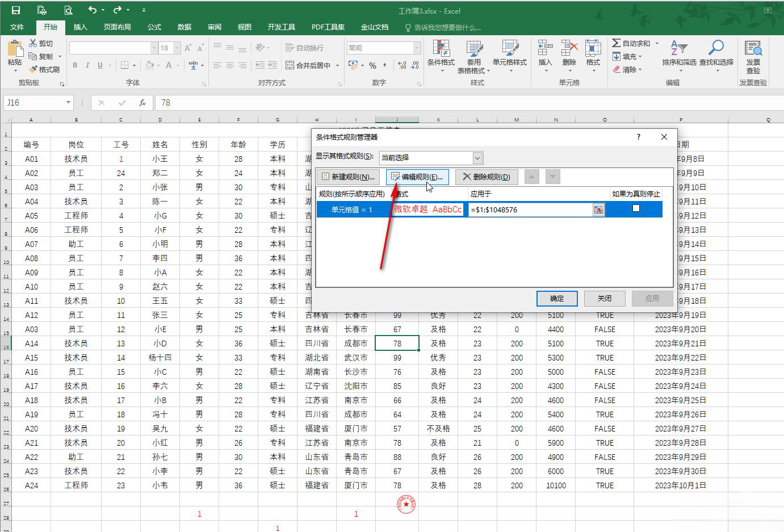Switch to the Insert (插入) tab
This screenshot has height=532, width=784.
point(81,27)
